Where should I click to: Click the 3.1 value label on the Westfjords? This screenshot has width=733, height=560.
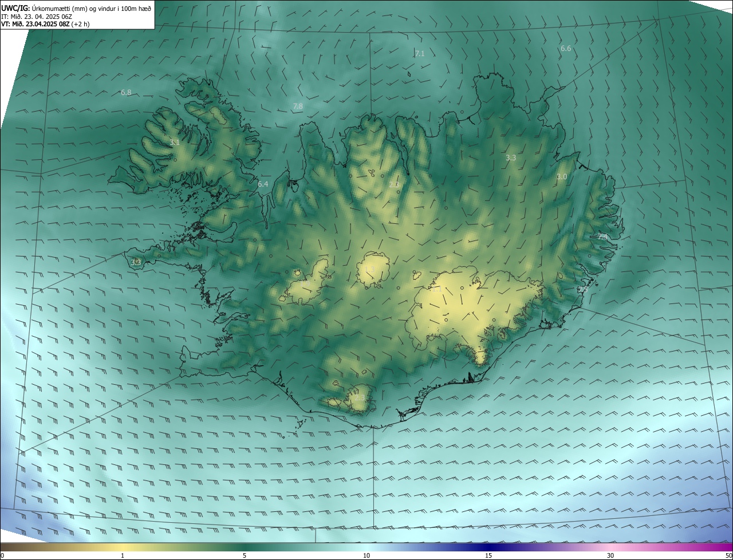click(175, 142)
